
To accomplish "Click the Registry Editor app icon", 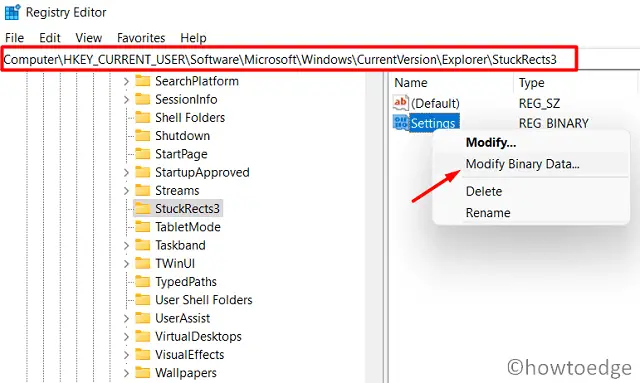I will click(x=12, y=12).
